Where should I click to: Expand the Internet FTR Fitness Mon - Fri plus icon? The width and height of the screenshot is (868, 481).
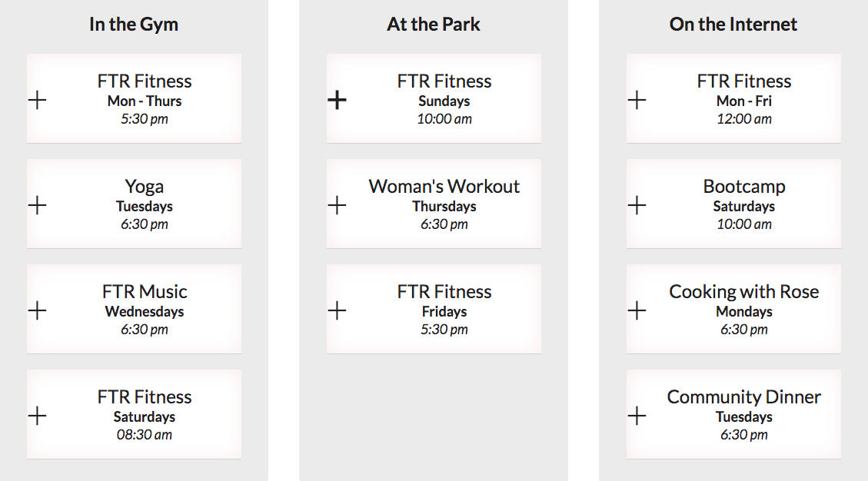pos(637,100)
